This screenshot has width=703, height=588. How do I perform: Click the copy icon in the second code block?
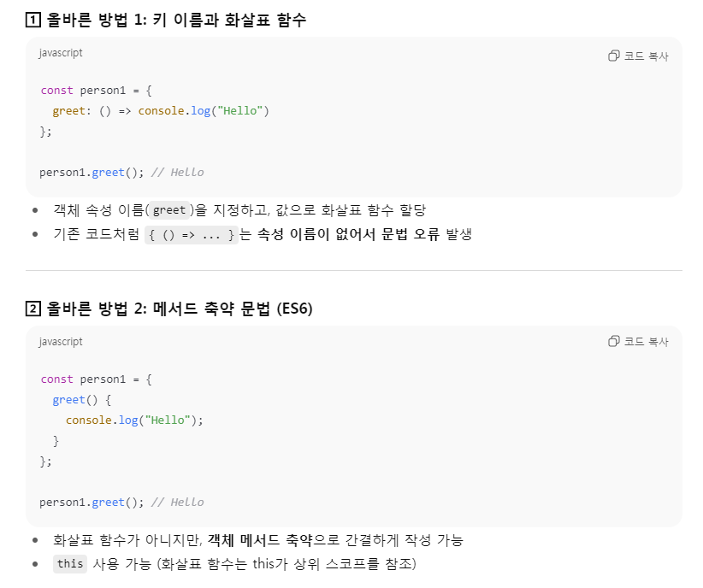(614, 341)
